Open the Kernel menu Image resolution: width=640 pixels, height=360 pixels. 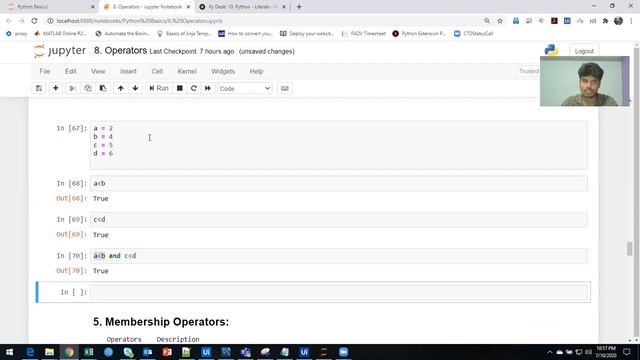tap(187, 71)
